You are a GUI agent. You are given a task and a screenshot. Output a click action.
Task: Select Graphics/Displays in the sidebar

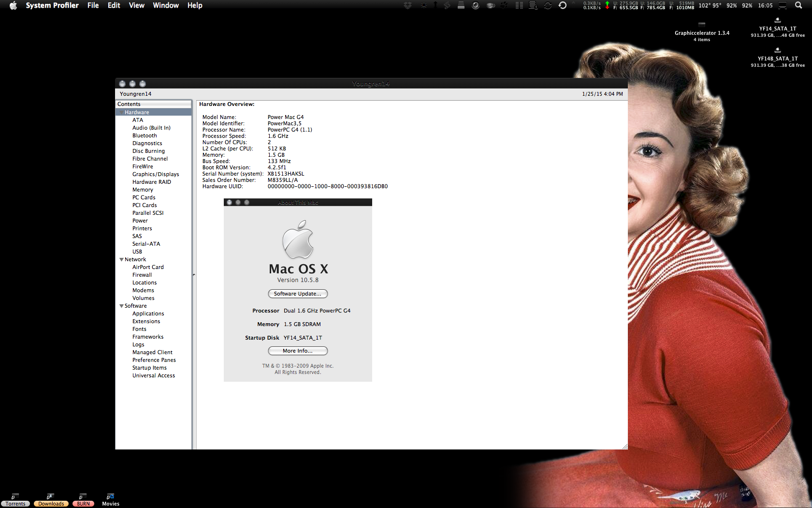tap(156, 174)
